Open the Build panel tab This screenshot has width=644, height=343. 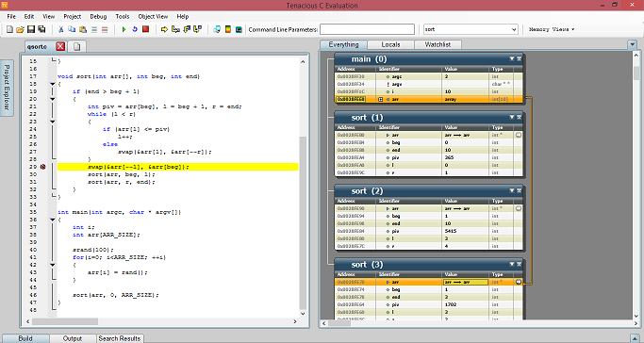click(25, 338)
